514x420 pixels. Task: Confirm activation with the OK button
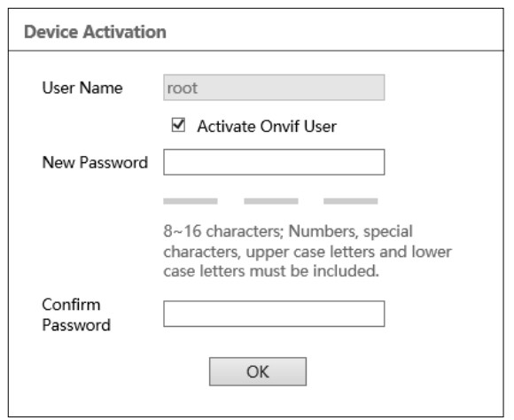258,371
